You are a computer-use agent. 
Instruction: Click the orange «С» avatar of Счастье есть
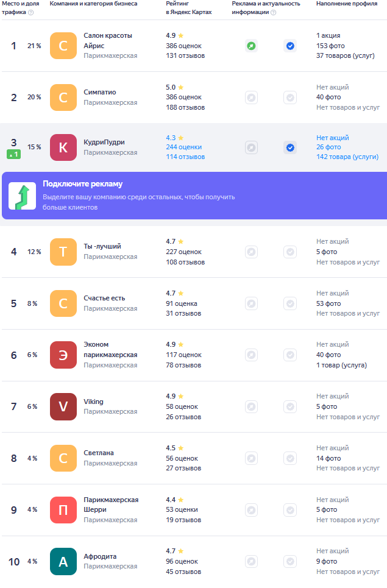63,303
